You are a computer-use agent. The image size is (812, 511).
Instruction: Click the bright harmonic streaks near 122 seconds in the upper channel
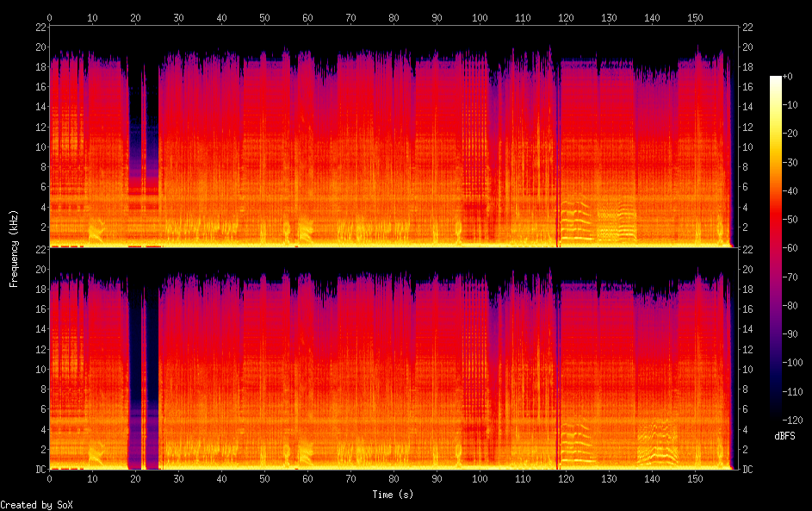(575, 215)
